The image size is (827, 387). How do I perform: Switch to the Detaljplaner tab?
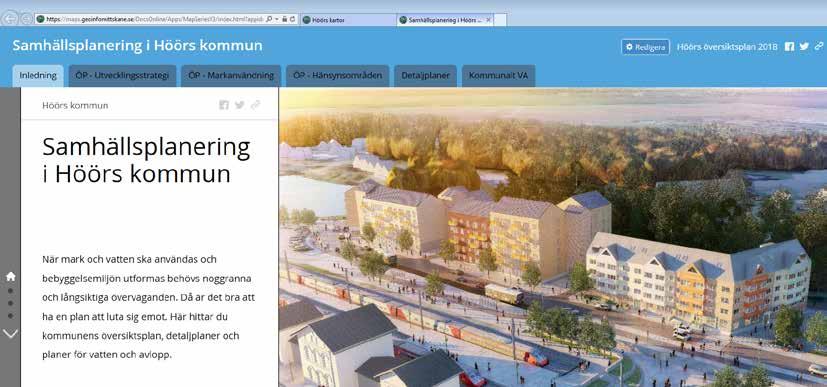pyautogui.click(x=426, y=76)
